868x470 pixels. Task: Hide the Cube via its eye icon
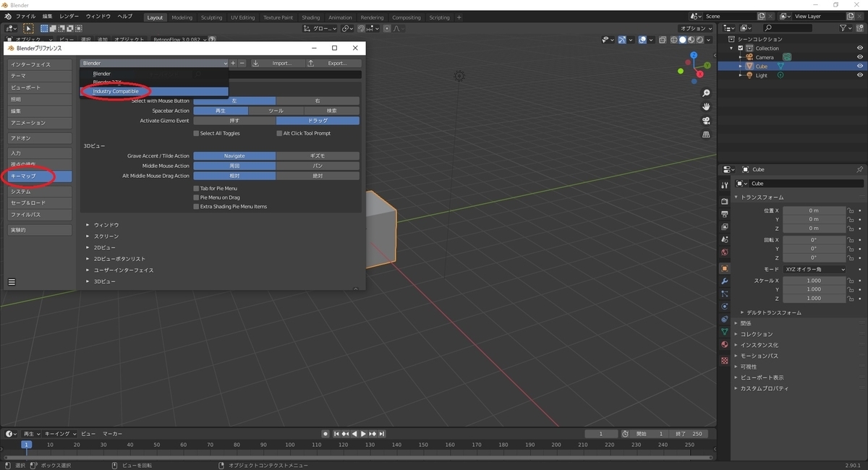[x=860, y=66]
